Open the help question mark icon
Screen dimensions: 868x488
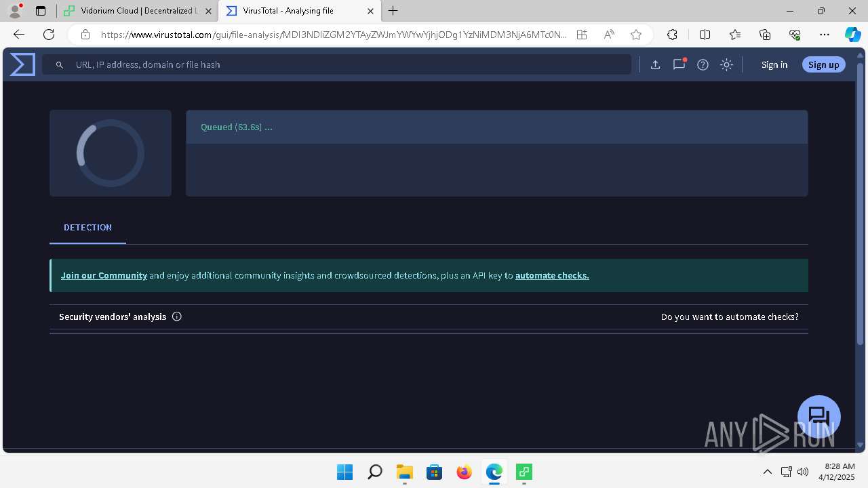[703, 65]
